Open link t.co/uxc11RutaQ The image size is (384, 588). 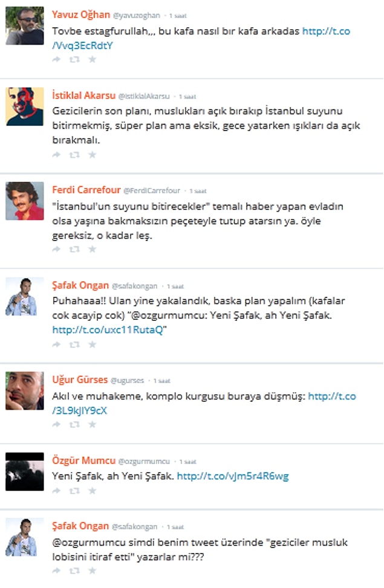click(108, 330)
